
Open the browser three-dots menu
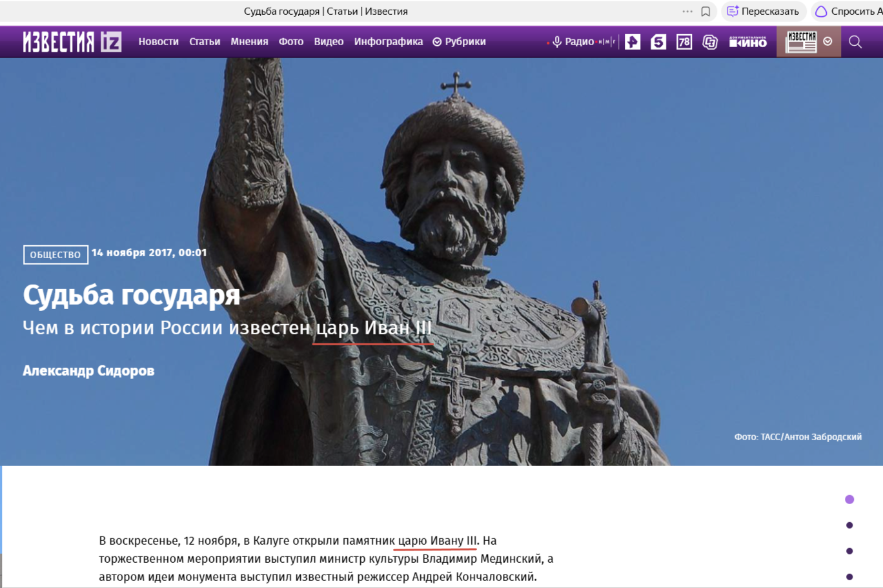click(x=687, y=12)
